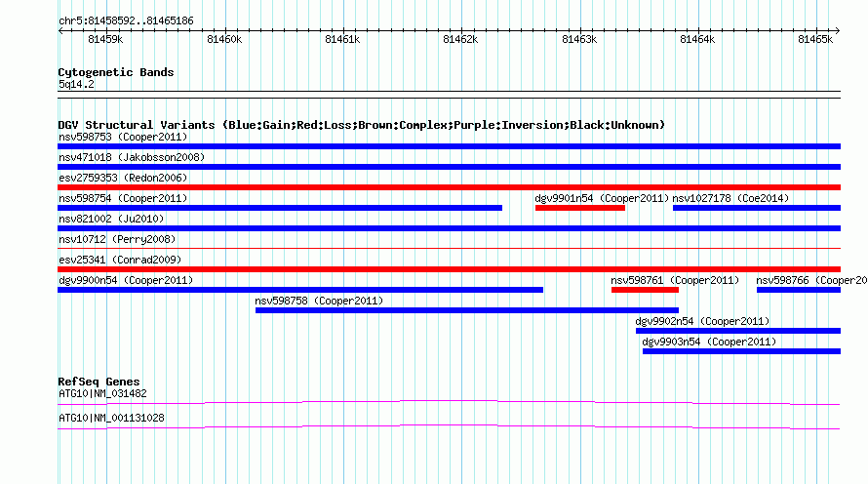Click the dgv9903n54 (Cooper2011) blue bar
Screen dimensions: 868x484
742,351
